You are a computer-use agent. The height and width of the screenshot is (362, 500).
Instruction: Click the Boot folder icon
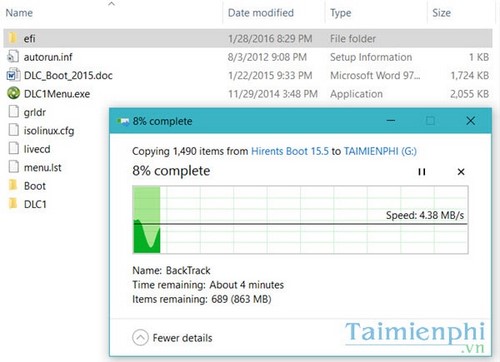pos(13,185)
